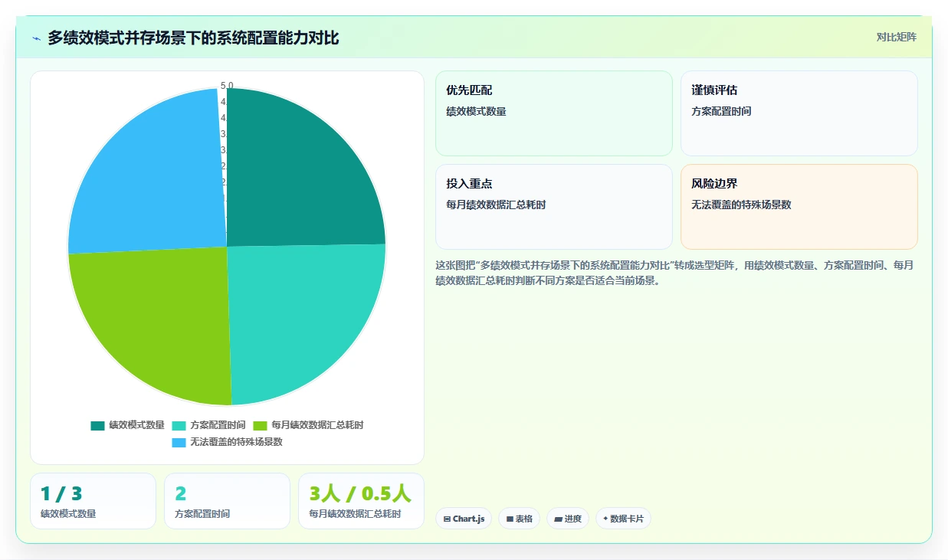Viewport: 948px width, 560px height.
Task: Click the Chart.js tag icon
Action: pyautogui.click(x=447, y=519)
